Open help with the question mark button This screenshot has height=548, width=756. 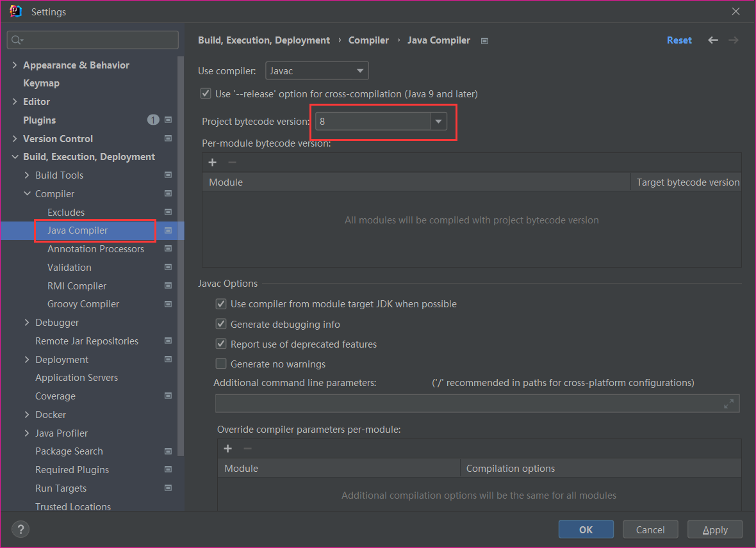(x=21, y=529)
